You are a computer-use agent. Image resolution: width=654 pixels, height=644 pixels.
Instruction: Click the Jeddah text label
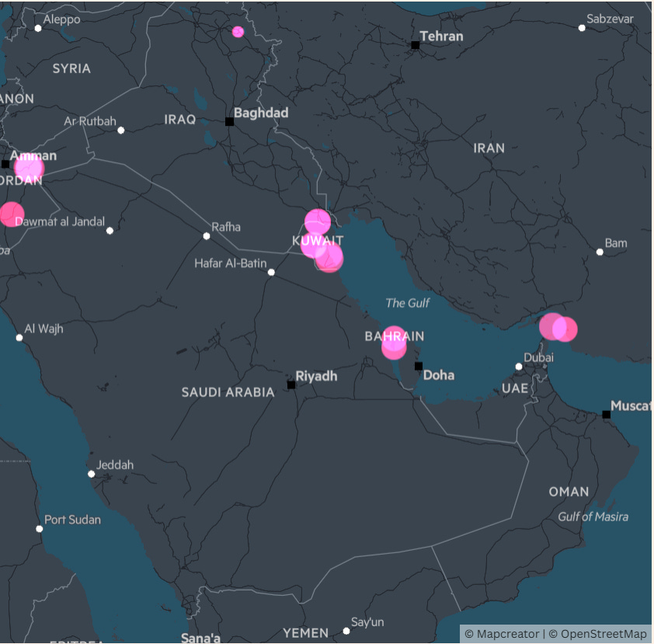pyautogui.click(x=115, y=465)
